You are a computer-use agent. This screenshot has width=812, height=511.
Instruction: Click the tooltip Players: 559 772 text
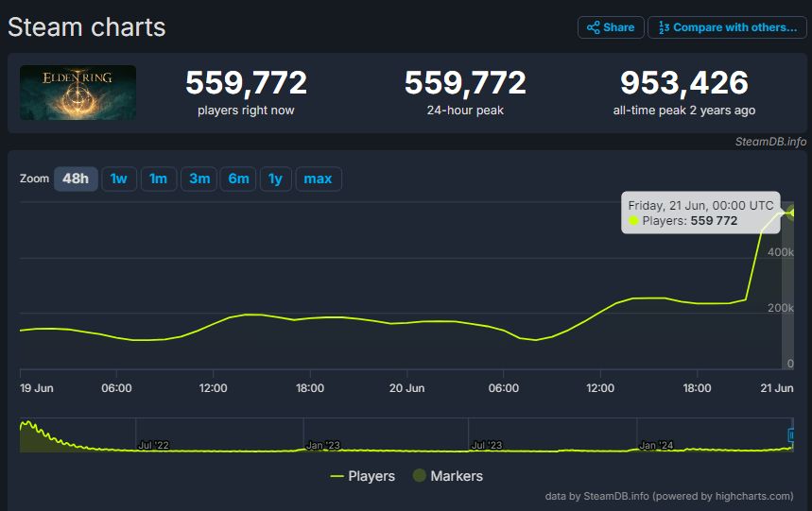point(689,221)
